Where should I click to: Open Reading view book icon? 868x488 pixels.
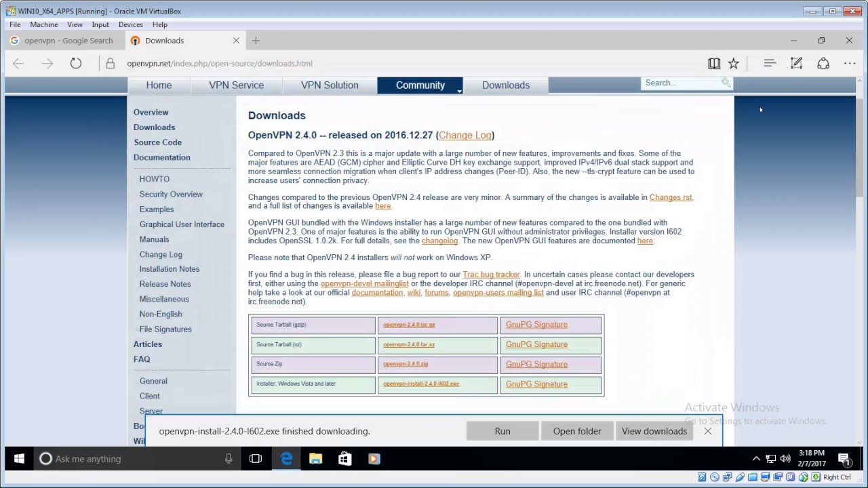pyautogui.click(x=714, y=63)
